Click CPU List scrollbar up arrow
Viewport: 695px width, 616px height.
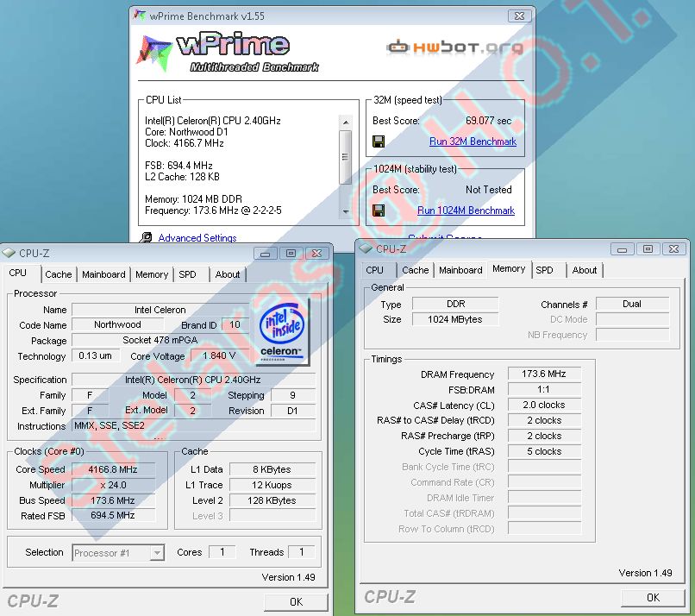point(346,122)
